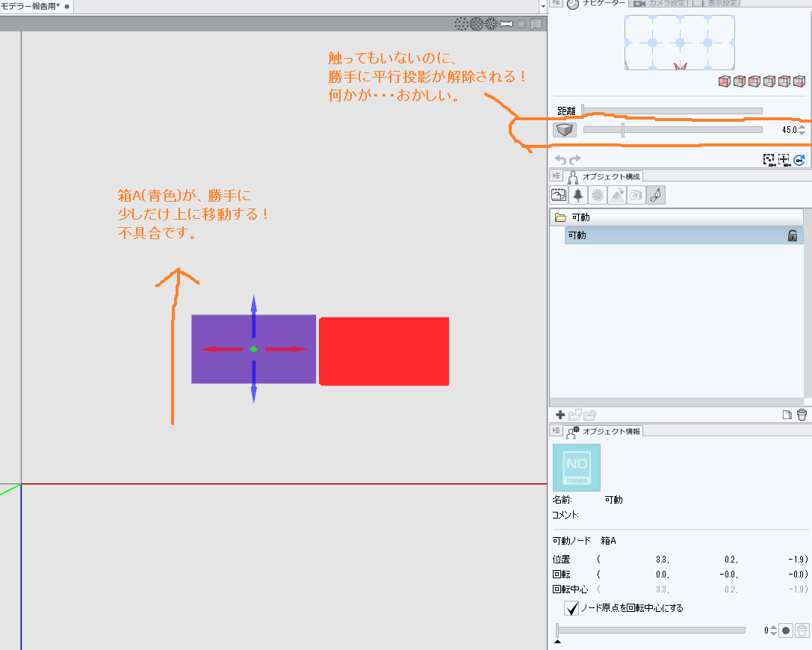812x650 pixels.
Task: Select the camera category icon in object panel
Action: [x=636, y=195]
